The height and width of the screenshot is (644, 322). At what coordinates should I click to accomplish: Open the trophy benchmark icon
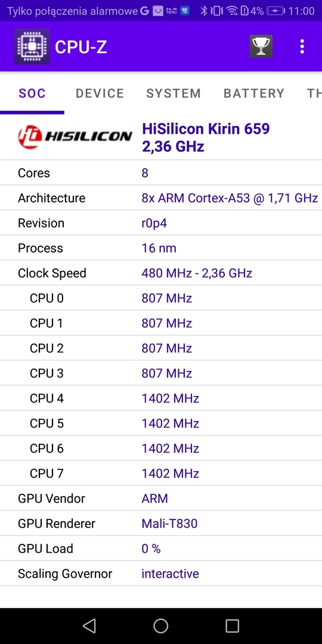coord(261,47)
